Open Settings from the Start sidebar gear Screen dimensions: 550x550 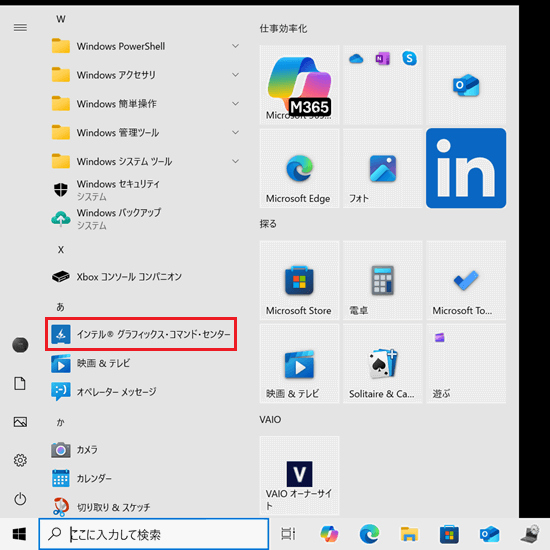[20, 460]
